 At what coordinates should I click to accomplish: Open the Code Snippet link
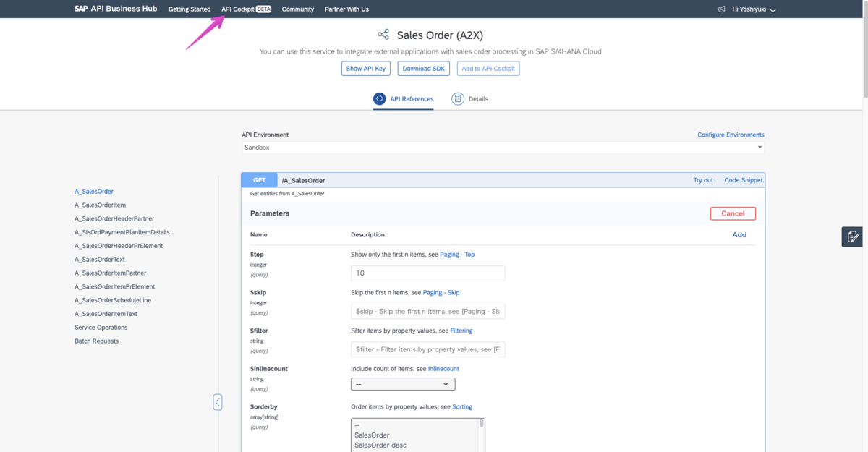click(744, 180)
